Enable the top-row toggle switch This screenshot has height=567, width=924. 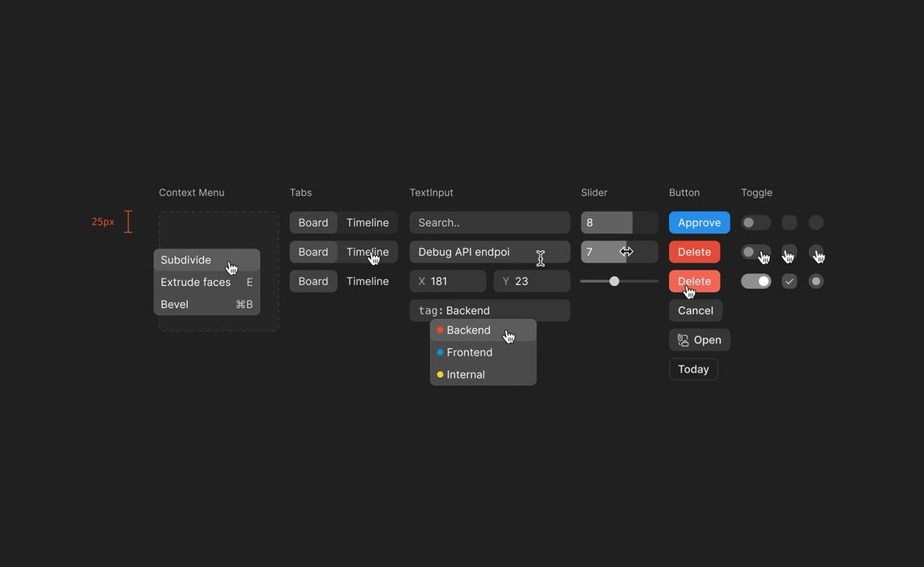coord(756,223)
